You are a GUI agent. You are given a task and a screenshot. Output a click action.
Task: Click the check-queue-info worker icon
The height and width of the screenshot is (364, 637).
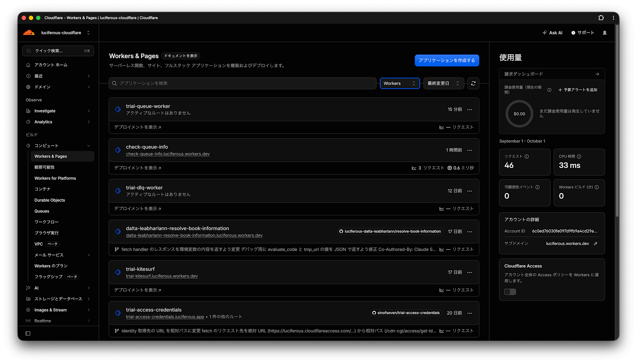118,150
